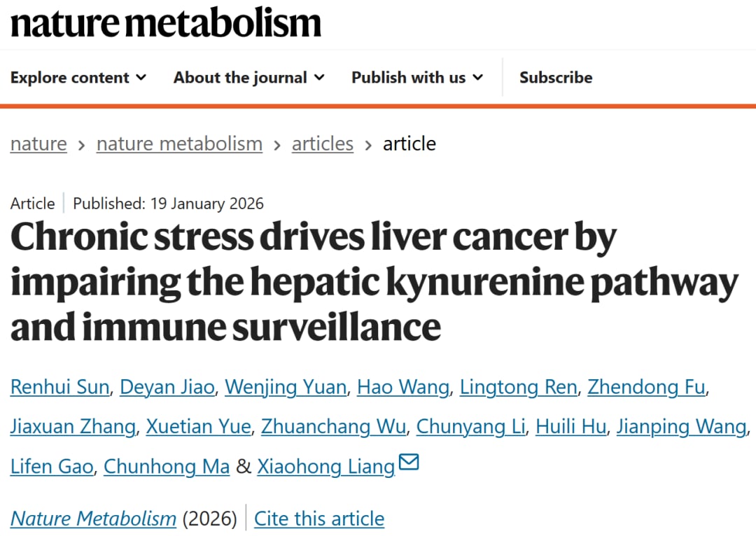Open author Renhui Sun's profile link
Image resolution: width=756 pixels, height=536 pixels.
click(x=59, y=387)
